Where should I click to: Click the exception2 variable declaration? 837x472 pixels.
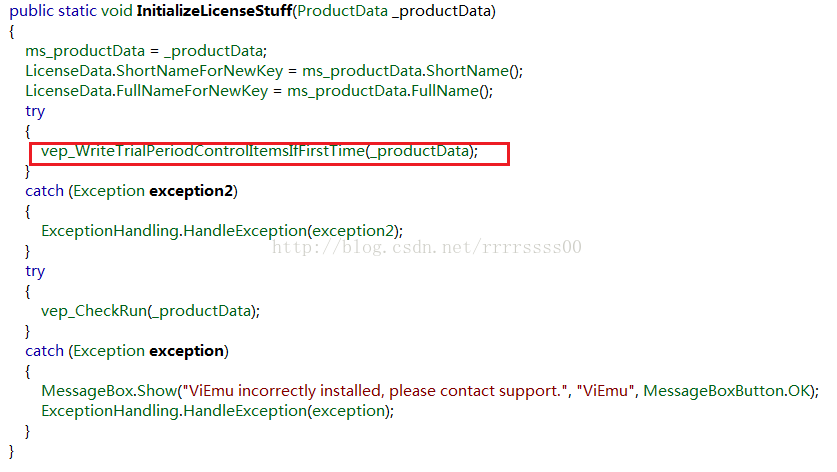tap(191, 191)
